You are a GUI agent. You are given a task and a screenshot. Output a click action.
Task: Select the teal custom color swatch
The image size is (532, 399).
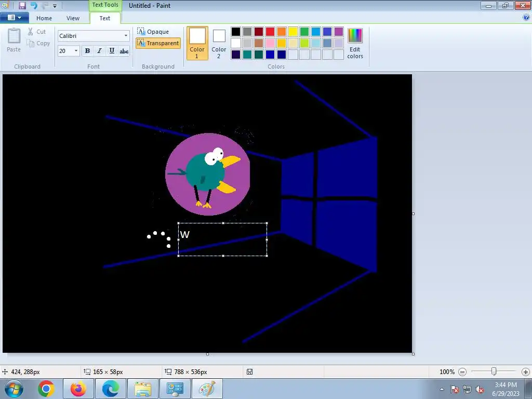click(x=247, y=55)
